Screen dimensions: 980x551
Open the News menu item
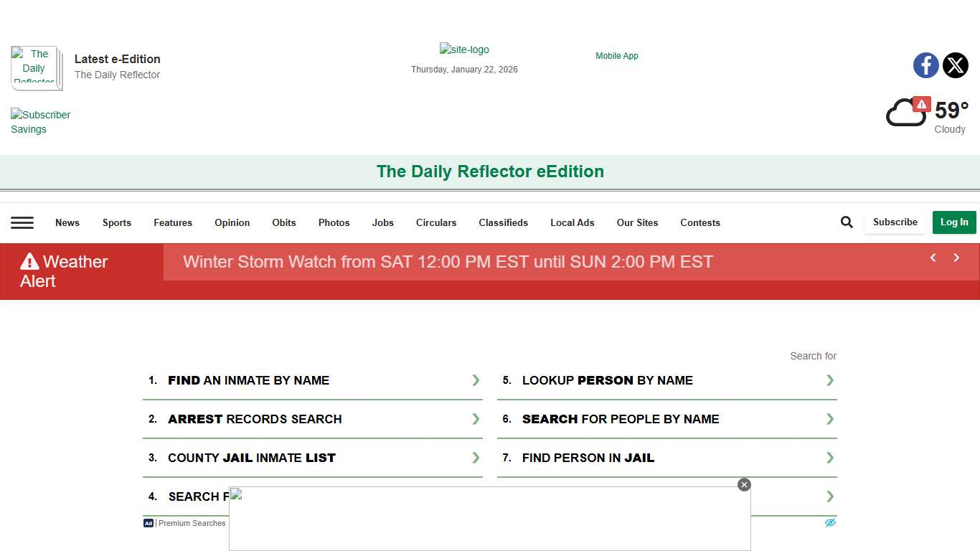pos(67,222)
